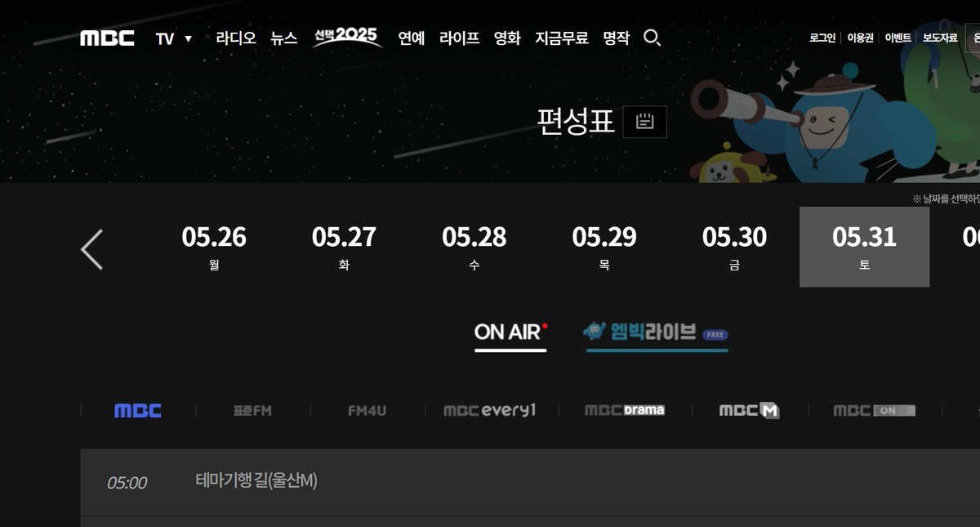This screenshot has width=980, height=527.
Task: Select the 연예 menu item
Action: click(412, 38)
